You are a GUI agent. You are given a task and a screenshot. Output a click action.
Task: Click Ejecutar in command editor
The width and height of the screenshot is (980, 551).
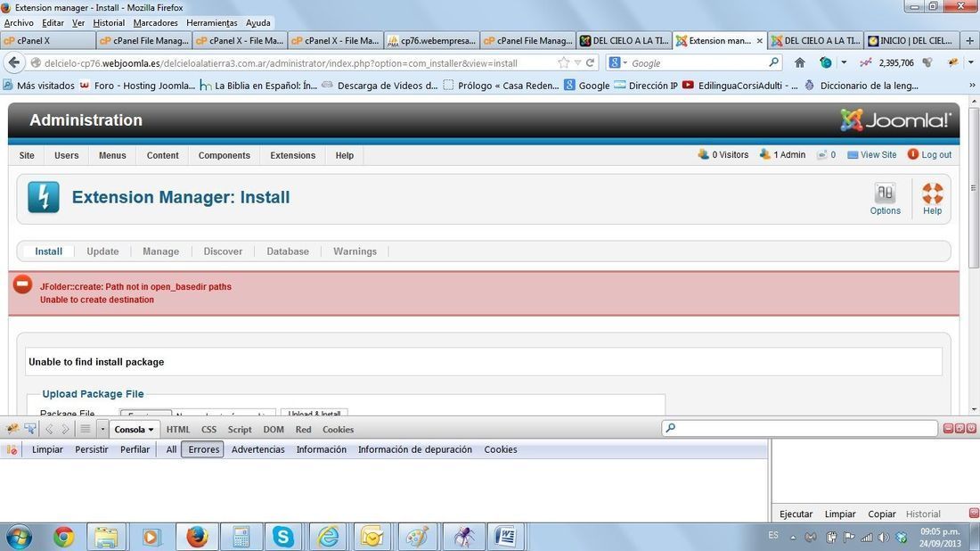click(796, 514)
